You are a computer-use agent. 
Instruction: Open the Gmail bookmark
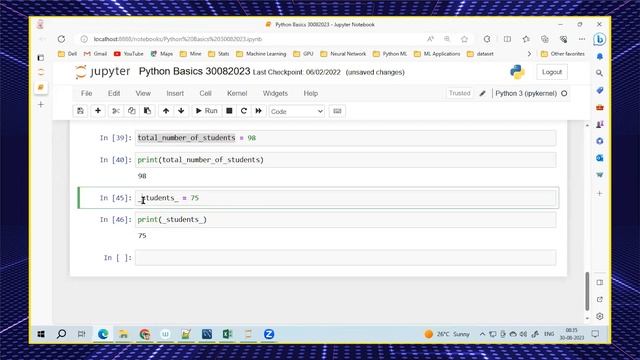(x=95, y=54)
